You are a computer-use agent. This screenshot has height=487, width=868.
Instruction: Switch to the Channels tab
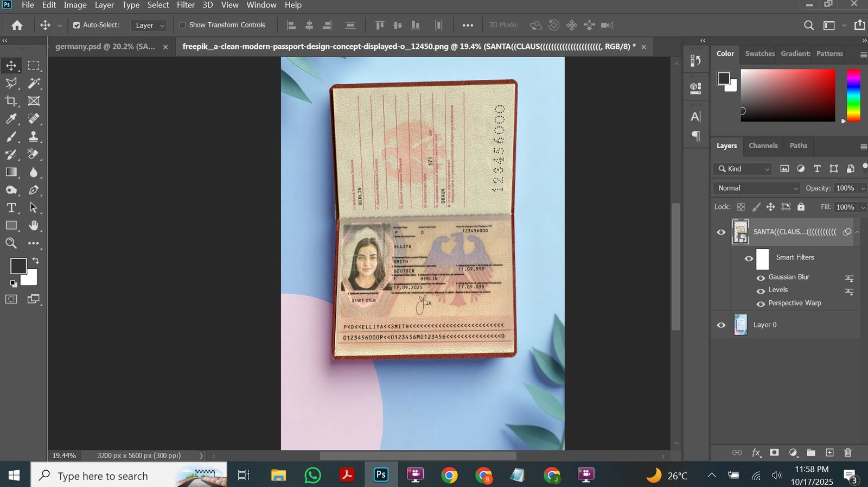(x=763, y=146)
